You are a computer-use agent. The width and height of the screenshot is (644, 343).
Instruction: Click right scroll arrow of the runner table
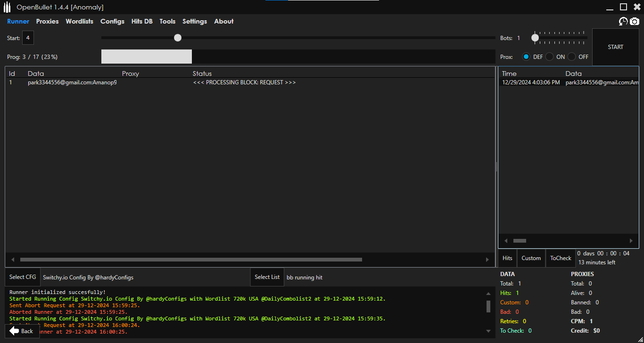pyautogui.click(x=487, y=260)
